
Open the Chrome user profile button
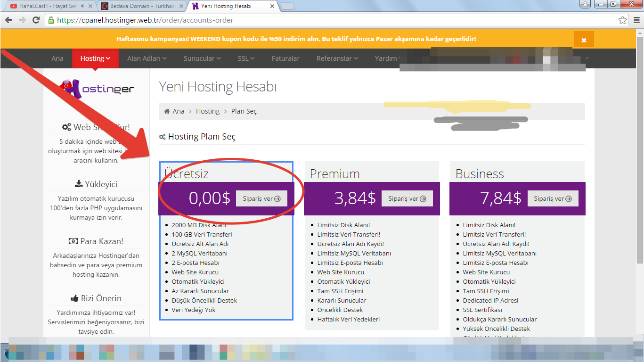[x=586, y=4]
